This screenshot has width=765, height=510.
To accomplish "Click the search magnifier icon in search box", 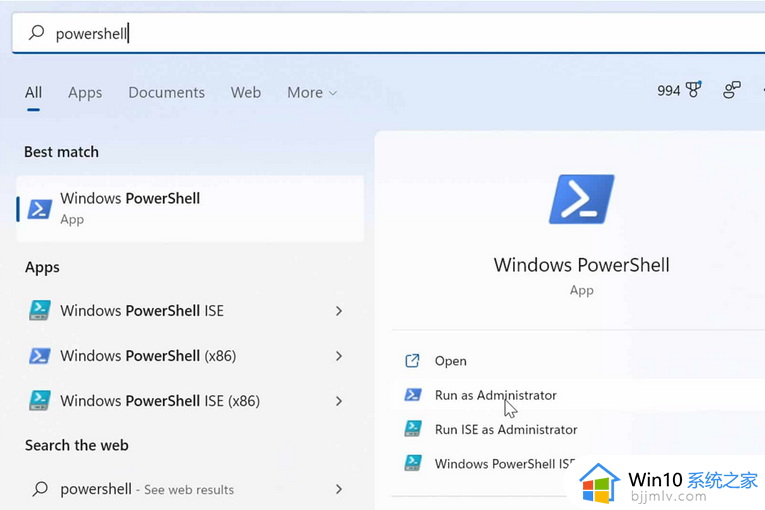I will pos(37,33).
